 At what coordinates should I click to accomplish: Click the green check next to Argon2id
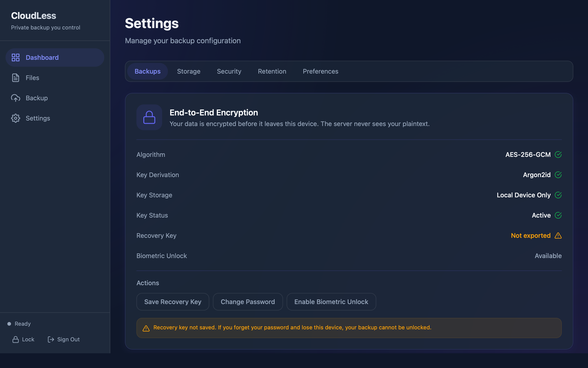pos(558,175)
